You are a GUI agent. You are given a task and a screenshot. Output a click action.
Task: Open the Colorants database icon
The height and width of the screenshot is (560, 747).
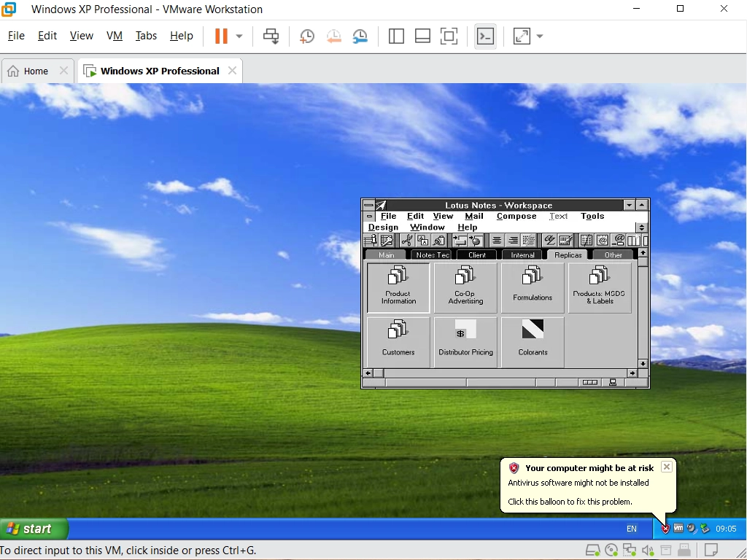click(x=533, y=343)
